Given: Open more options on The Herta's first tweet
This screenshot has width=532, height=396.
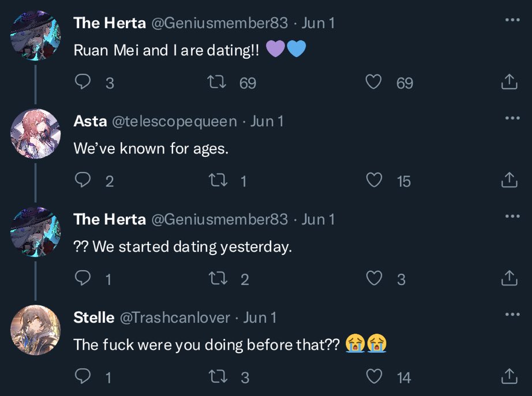Looking at the screenshot, I should 512,20.
